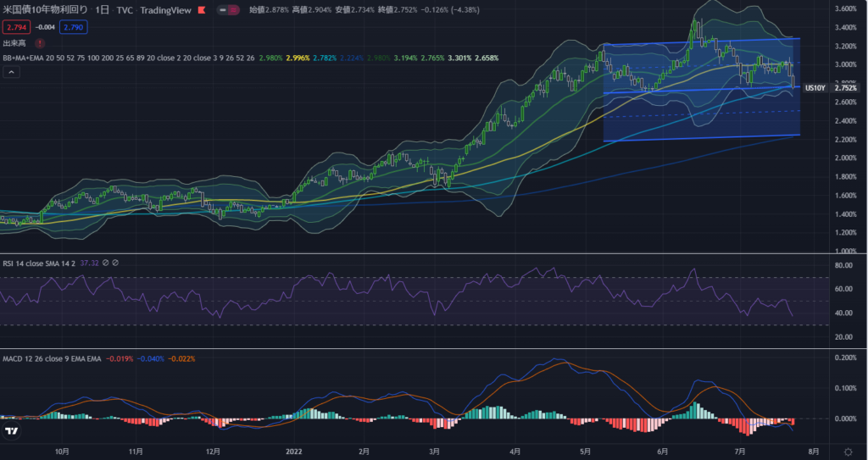Open chart settings gear at bottom right
This screenshot has height=460, width=868.
[849, 452]
